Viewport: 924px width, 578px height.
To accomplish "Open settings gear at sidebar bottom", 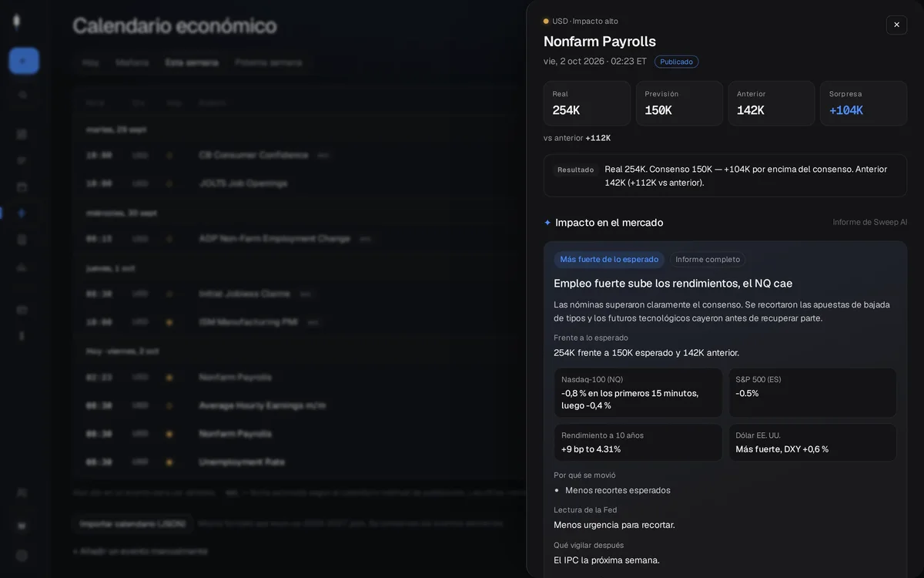I will (x=22, y=555).
